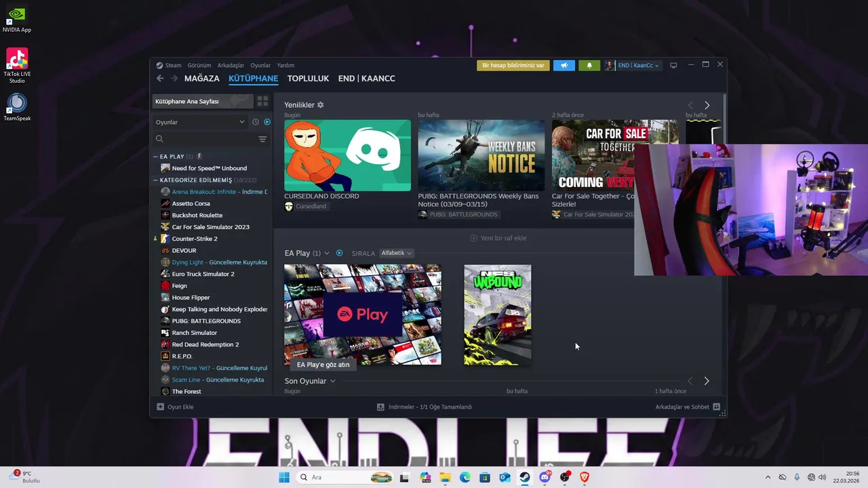Enter Big Picture mode icon
The width and height of the screenshot is (868, 488).
pos(673,65)
